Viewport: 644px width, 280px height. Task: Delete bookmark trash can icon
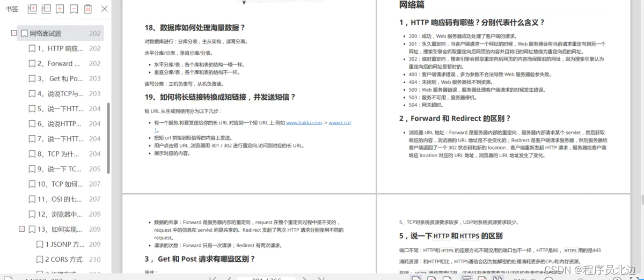tap(88, 9)
